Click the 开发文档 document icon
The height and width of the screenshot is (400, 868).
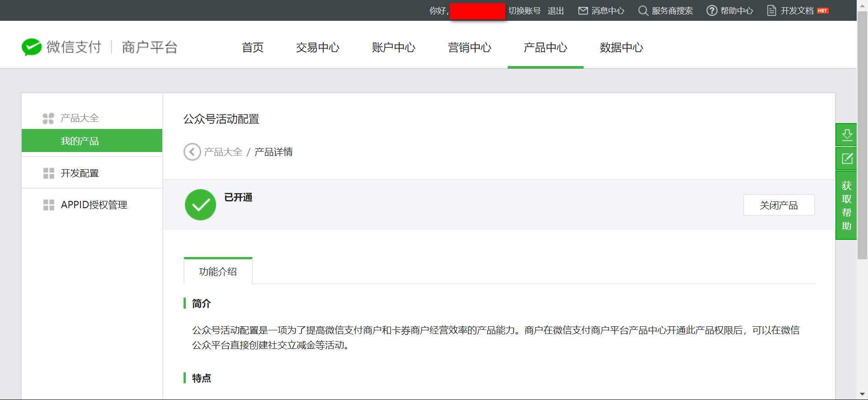click(x=772, y=10)
